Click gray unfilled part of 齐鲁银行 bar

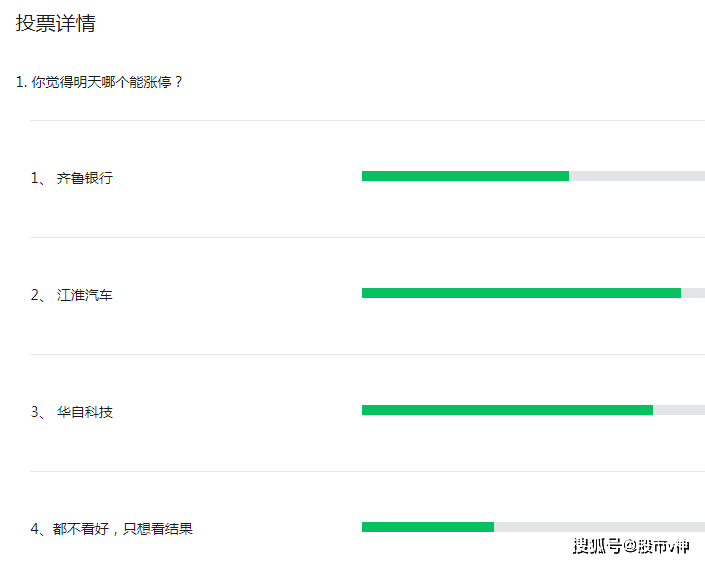click(637, 176)
